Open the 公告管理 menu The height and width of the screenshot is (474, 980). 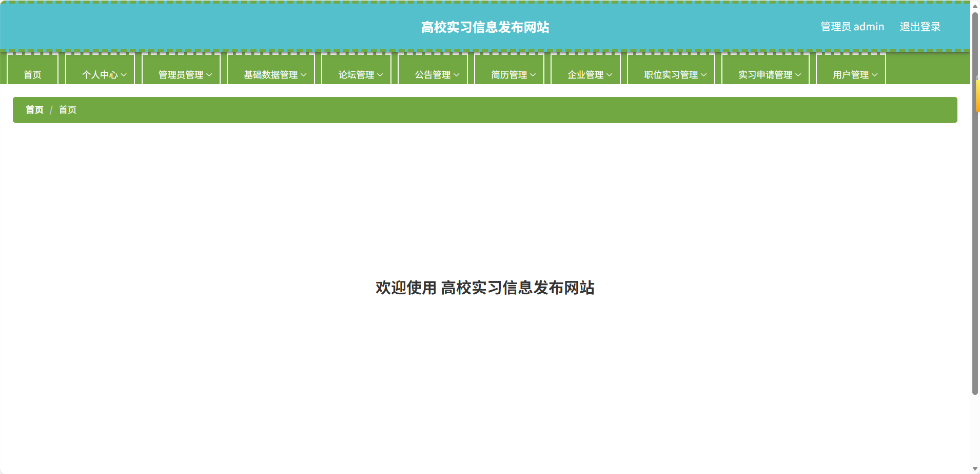point(433,69)
